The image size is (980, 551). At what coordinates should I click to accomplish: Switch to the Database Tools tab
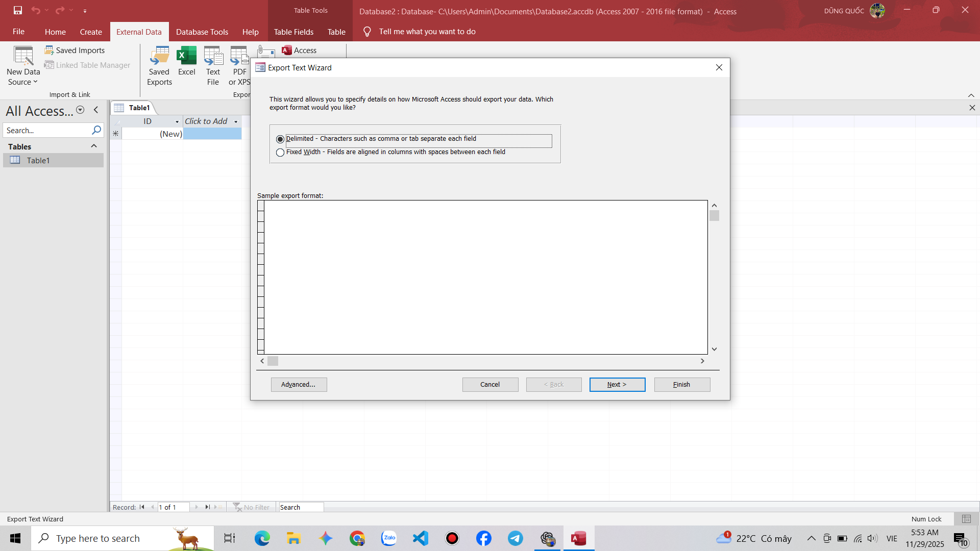pyautogui.click(x=202, y=32)
